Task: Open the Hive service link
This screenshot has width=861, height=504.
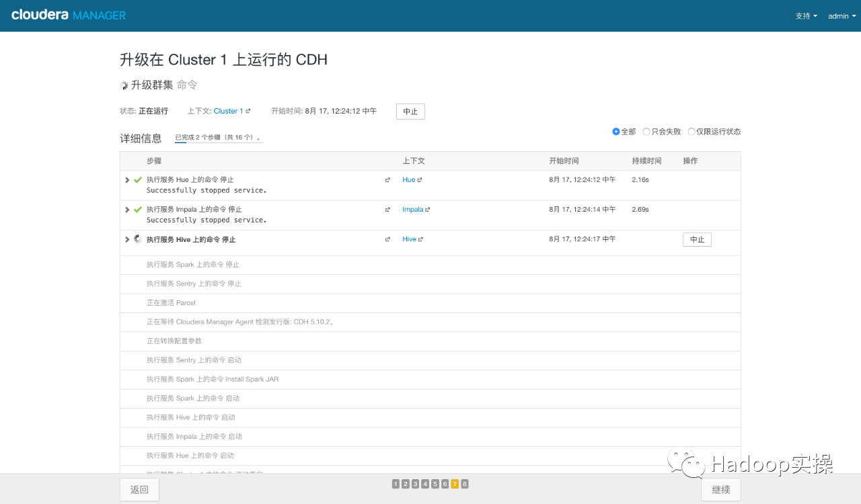Action: coord(409,239)
